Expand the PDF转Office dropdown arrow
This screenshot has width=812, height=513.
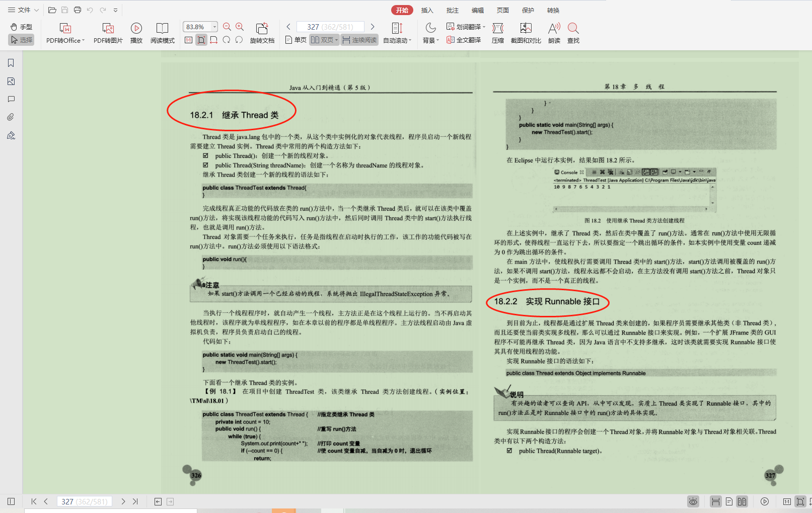[83, 41]
